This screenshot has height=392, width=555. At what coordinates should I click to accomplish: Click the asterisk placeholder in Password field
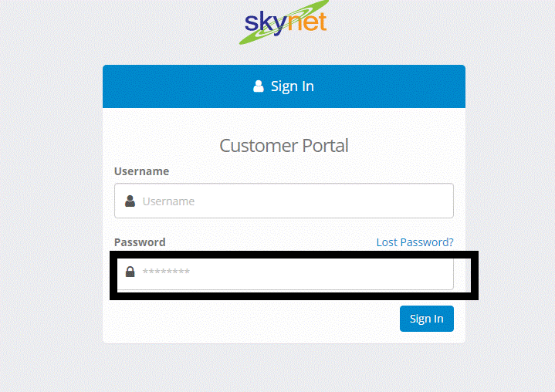[166, 272]
